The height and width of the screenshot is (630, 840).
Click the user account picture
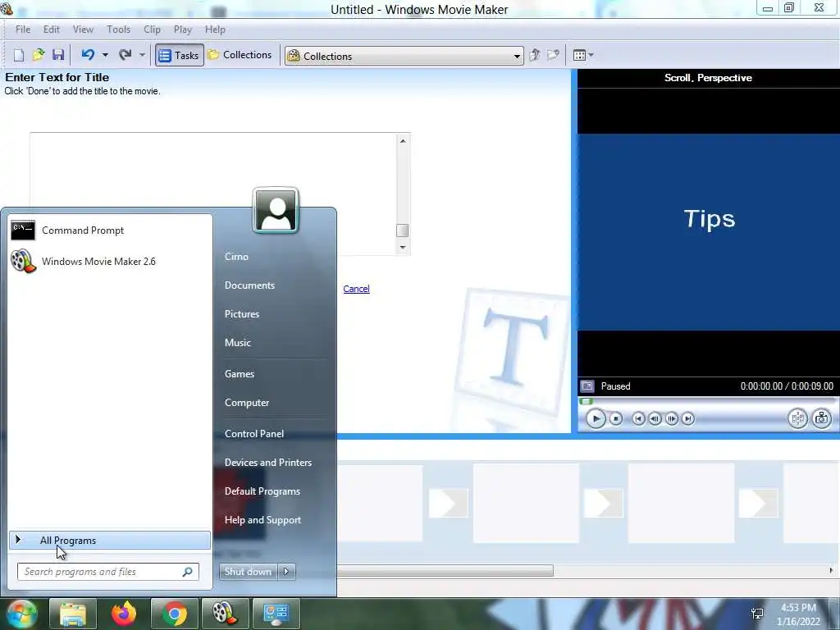[x=276, y=210]
